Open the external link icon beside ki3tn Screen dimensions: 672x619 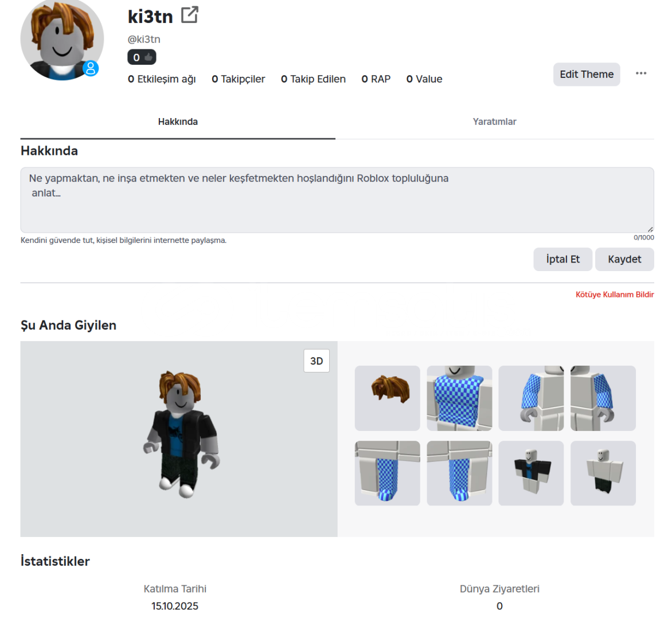pos(189,15)
